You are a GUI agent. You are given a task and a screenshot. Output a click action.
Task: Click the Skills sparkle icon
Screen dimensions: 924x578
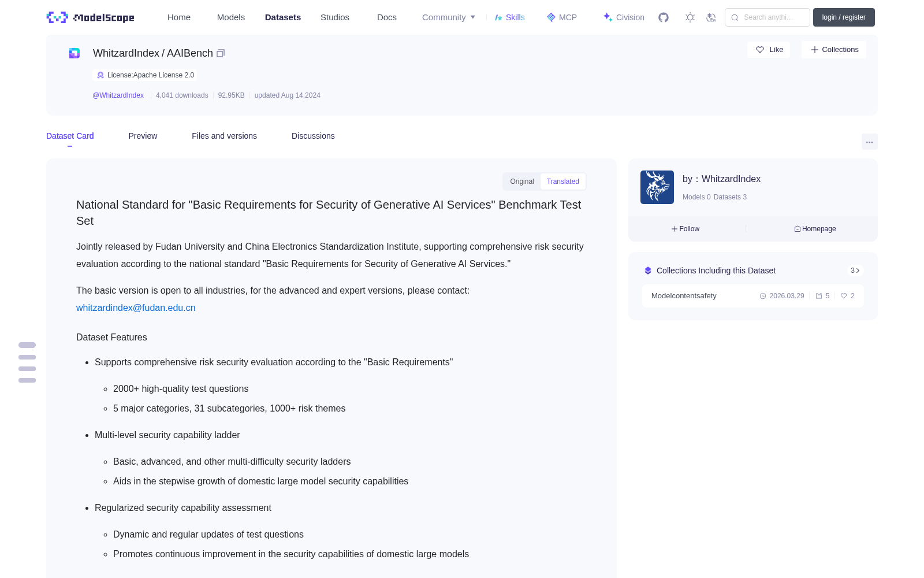pyautogui.click(x=498, y=17)
